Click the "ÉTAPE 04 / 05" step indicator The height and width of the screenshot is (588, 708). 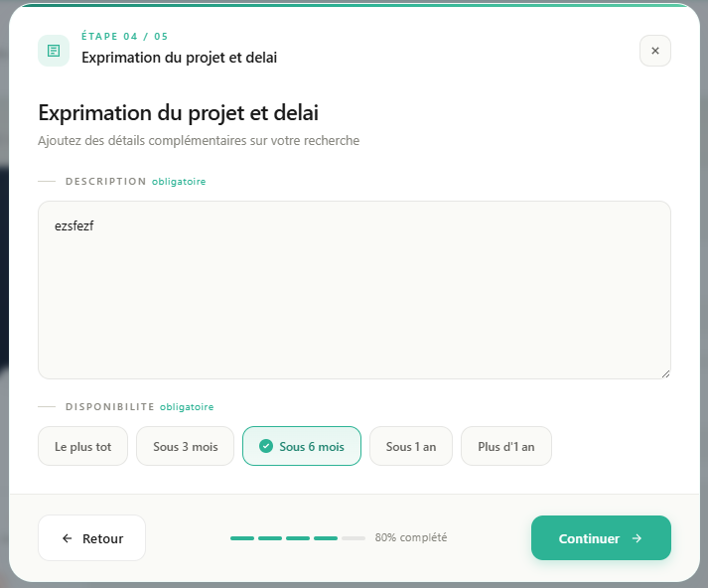point(124,36)
